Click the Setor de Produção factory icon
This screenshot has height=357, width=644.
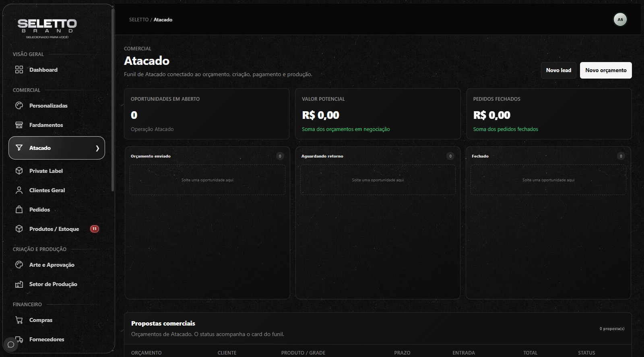[19, 284]
